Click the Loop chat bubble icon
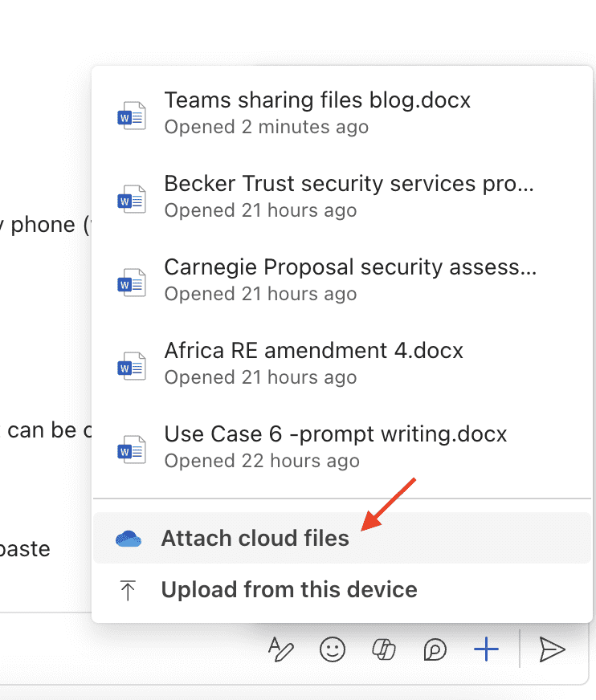596x700 pixels. 435,649
